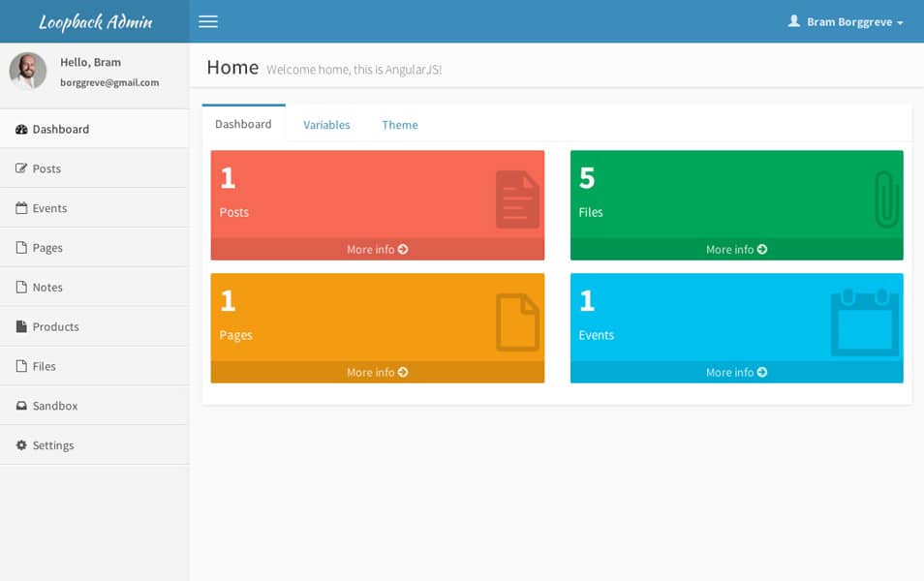The height and width of the screenshot is (581, 924).
Task: Open the Theme tab
Action: [x=400, y=124]
